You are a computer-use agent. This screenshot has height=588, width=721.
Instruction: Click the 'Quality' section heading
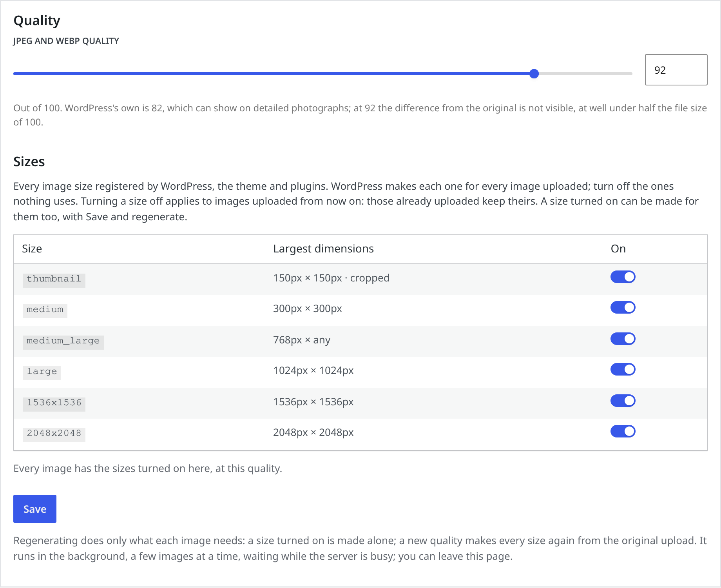[37, 20]
